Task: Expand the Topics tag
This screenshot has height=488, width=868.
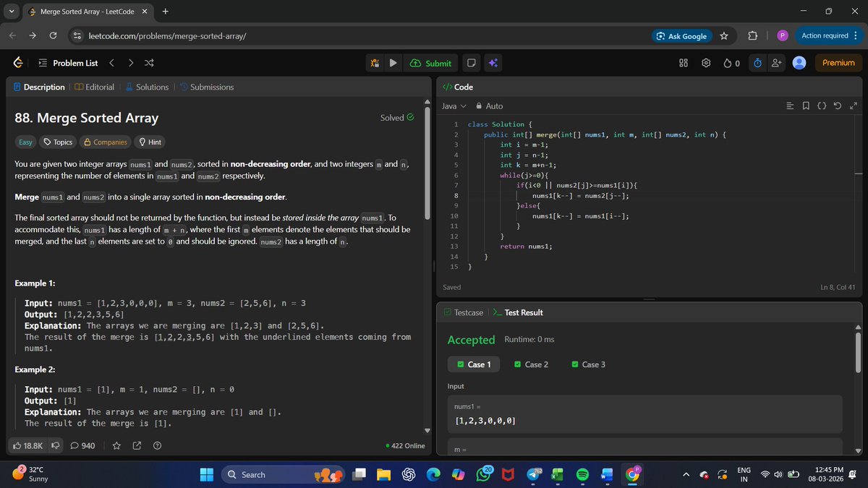Action: click(58, 142)
